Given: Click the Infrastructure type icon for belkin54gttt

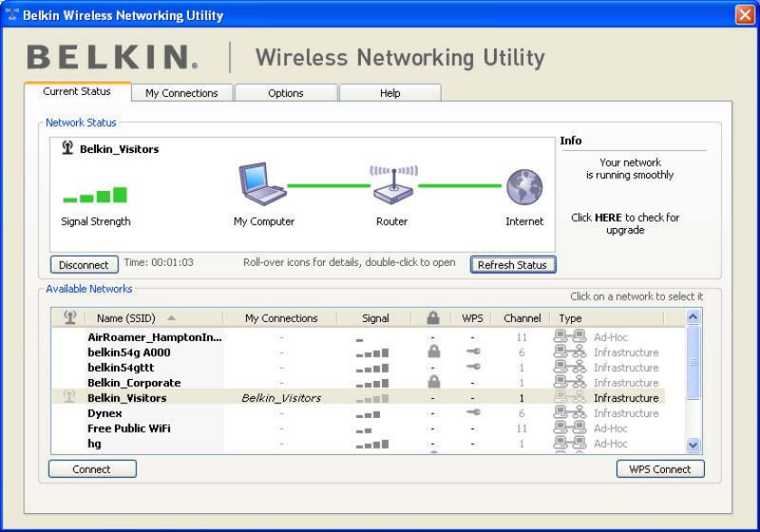Looking at the screenshot, I should click(x=570, y=366).
